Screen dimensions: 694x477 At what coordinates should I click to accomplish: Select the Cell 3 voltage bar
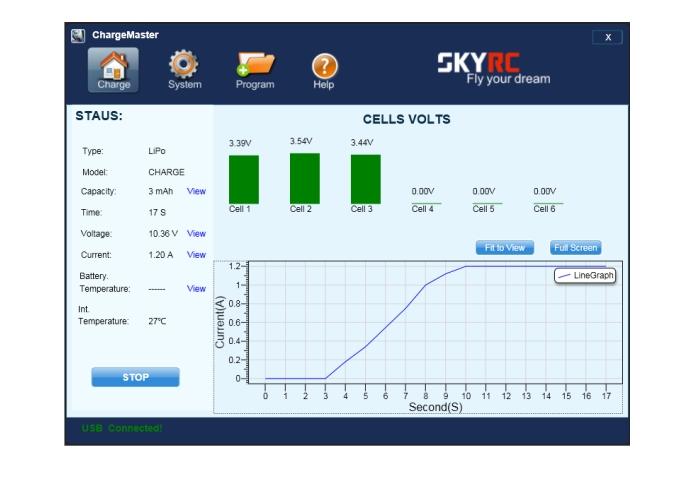tap(366, 179)
